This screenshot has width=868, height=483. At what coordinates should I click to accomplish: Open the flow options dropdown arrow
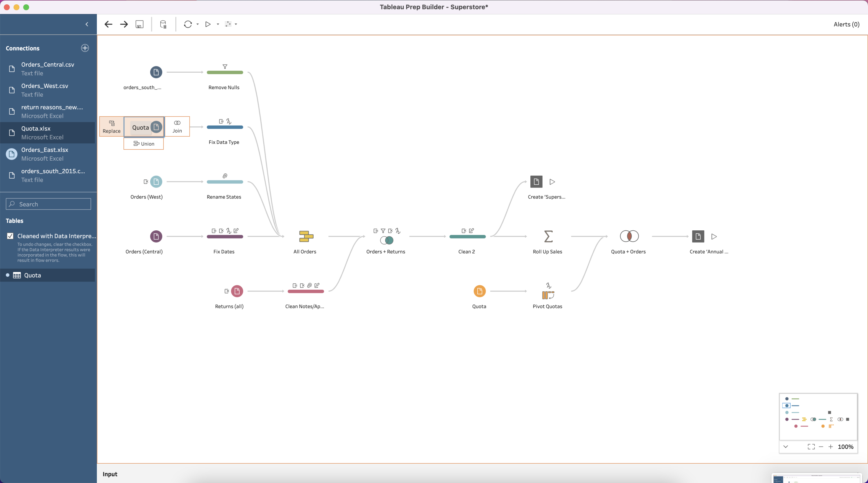click(x=236, y=24)
